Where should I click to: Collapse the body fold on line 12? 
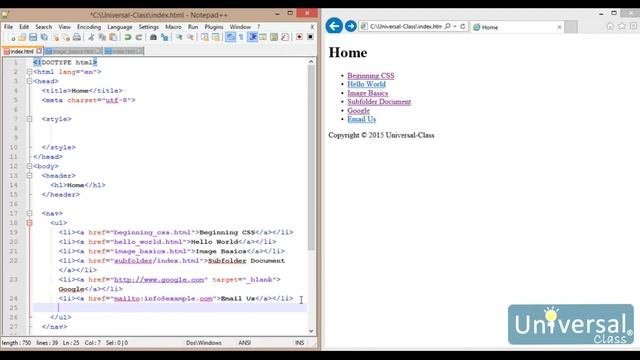(x=29, y=166)
